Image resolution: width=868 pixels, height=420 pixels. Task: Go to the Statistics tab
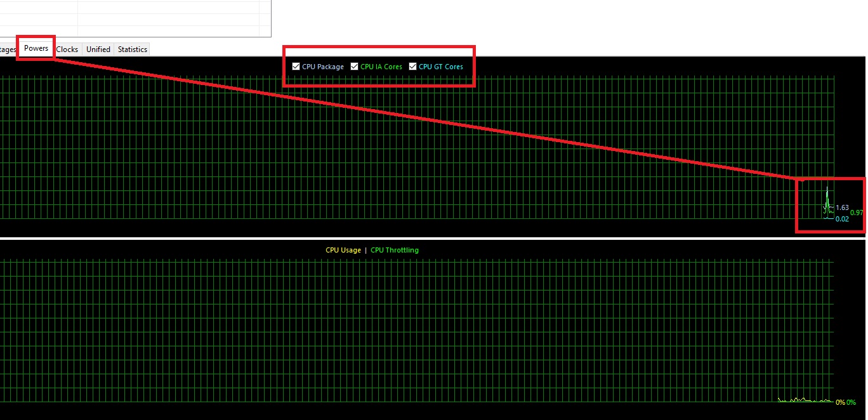pyautogui.click(x=132, y=49)
